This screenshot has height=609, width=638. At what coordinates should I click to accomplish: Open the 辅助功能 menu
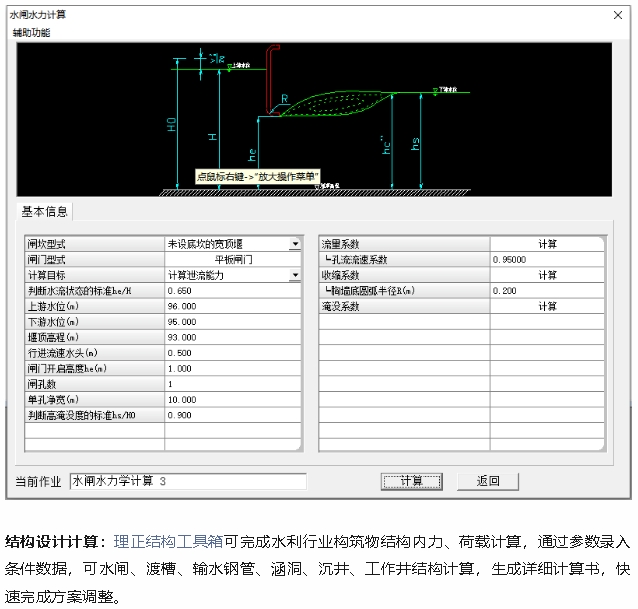click(31, 32)
